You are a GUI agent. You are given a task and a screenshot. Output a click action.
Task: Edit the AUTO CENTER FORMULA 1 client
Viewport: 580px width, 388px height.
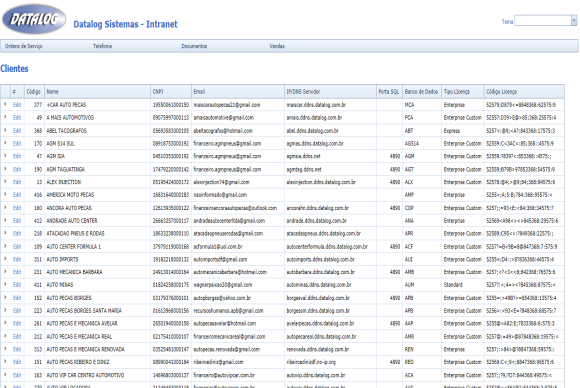click(x=17, y=246)
